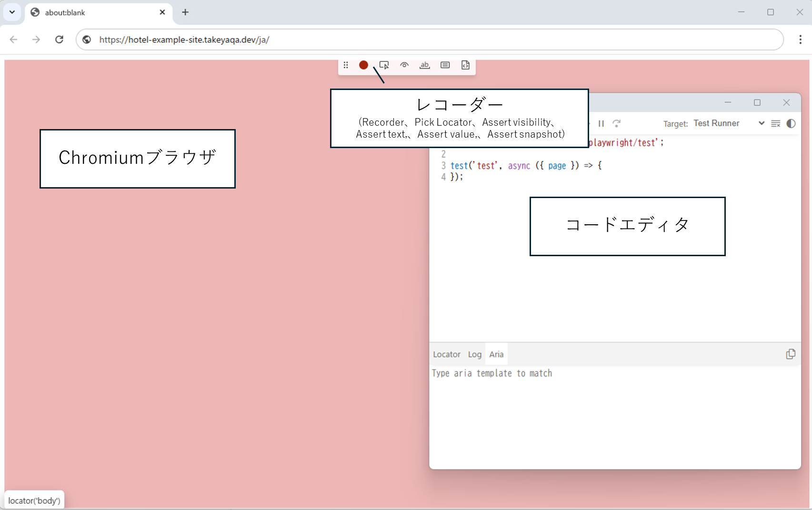812x510 pixels.
Task: Minimize the Chromium browser window
Action: click(741, 12)
